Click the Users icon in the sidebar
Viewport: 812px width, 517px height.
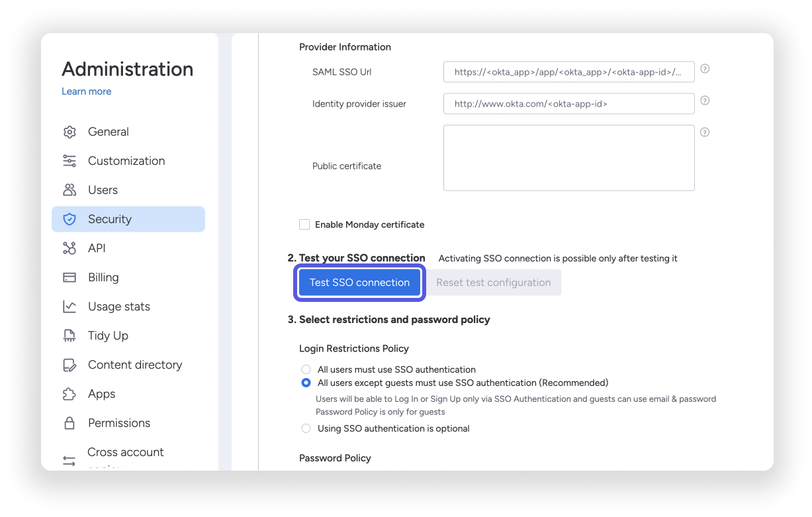pyautogui.click(x=69, y=190)
